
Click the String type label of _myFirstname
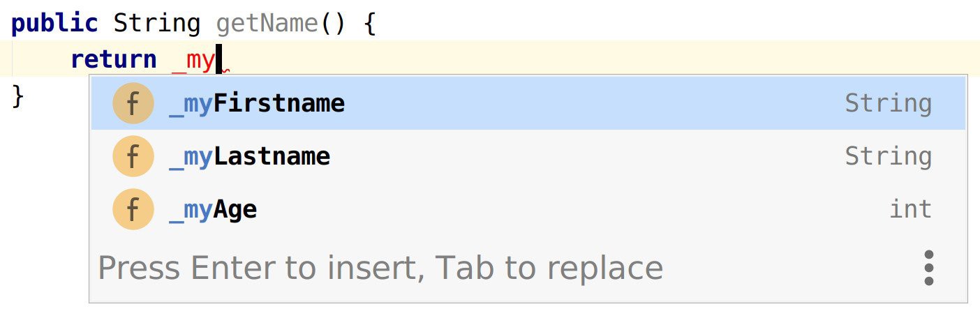(x=888, y=104)
